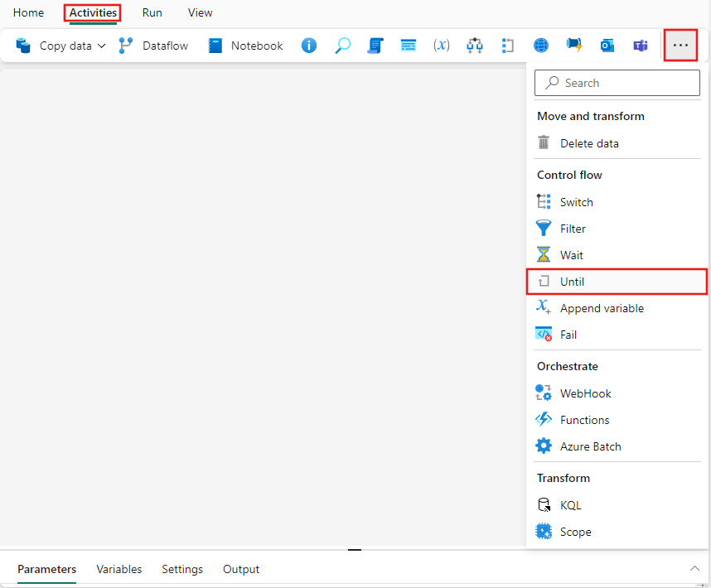Add a Teams activity from toolbar
This screenshot has width=711, height=588.
(x=641, y=46)
